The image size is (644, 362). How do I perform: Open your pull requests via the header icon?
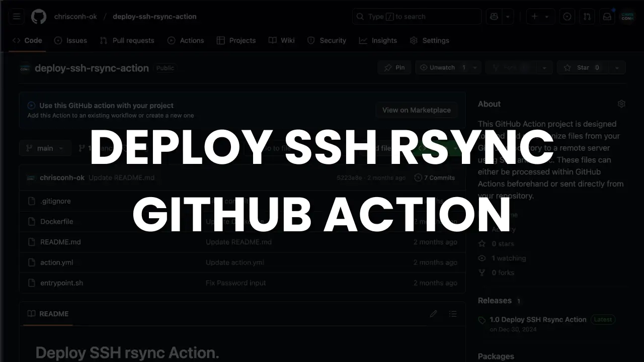tap(587, 16)
